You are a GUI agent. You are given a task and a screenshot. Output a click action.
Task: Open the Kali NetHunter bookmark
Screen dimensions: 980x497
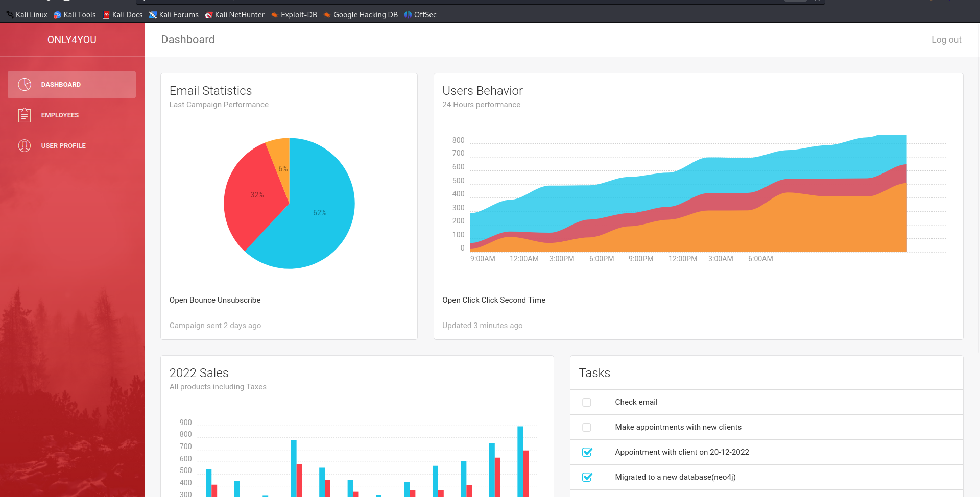(235, 15)
